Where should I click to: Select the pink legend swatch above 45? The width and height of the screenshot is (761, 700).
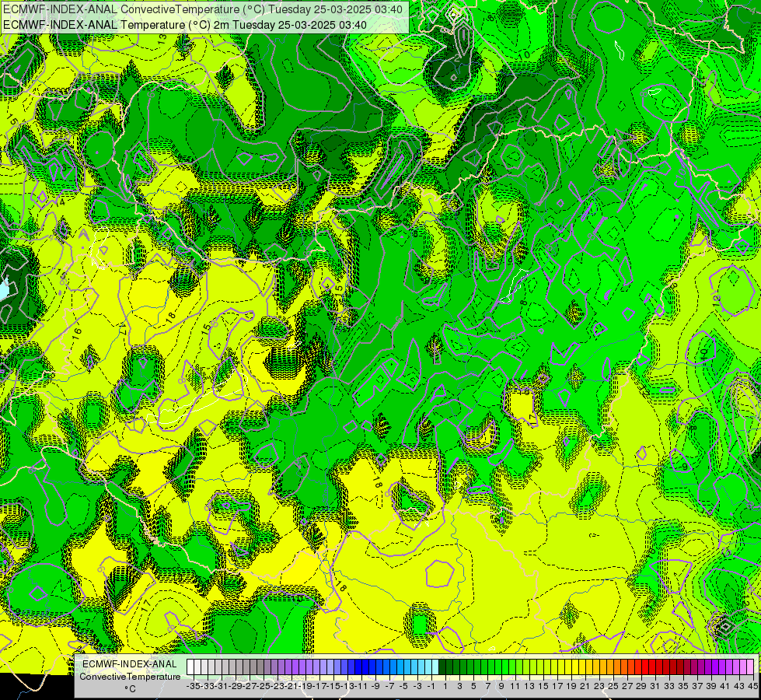(x=750, y=667)
